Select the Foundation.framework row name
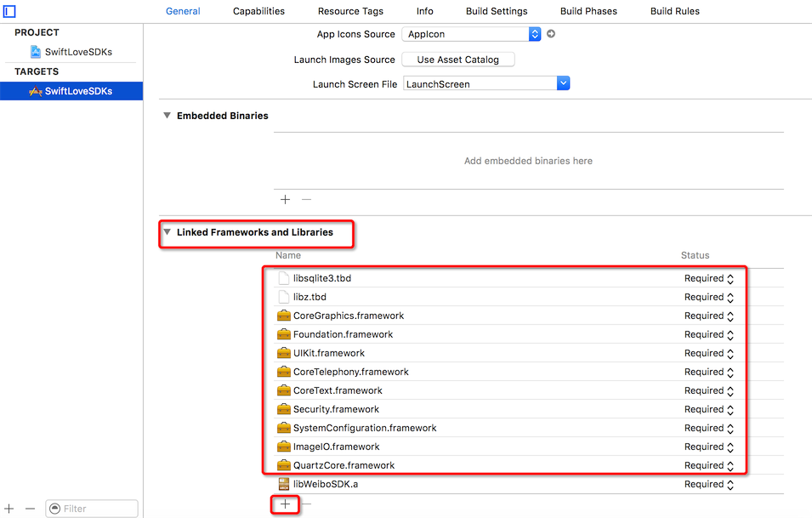The width and height of the screenshot is (812, 518). click(343, 334)
